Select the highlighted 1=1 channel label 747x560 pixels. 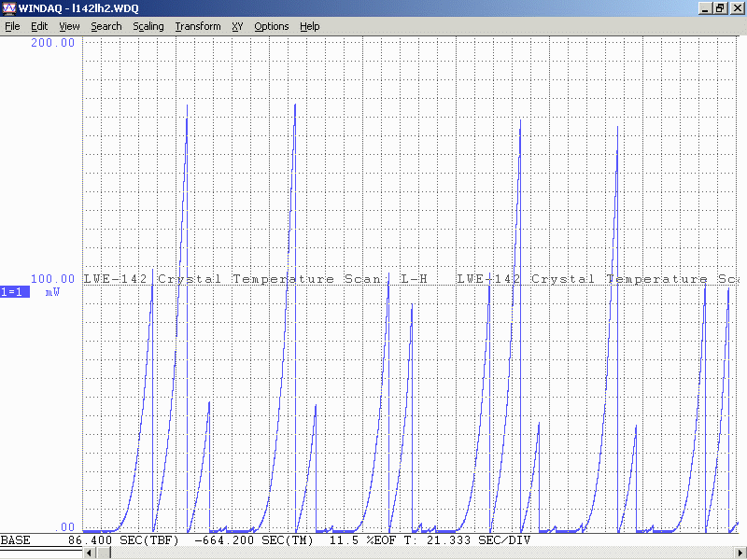(x=15, y=292)
